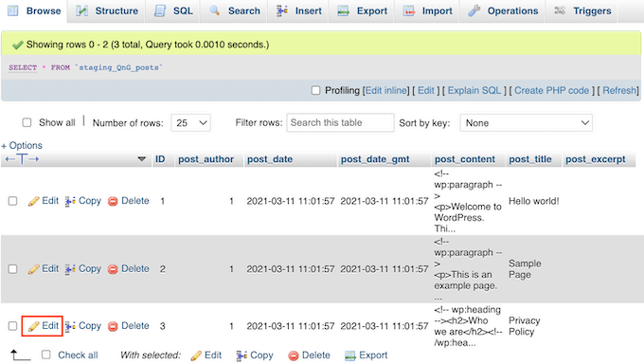Screen dimensions: 644x364
Task: Click the Operations wrench icon
Action: (x=474, y=10)
